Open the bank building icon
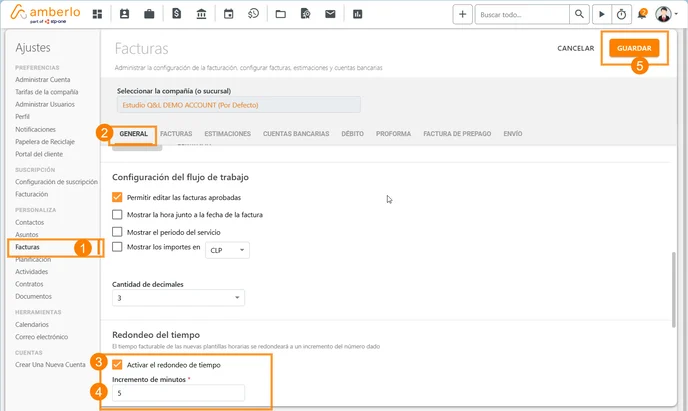Viewport: 688px width, 411px height. [201, 14]
